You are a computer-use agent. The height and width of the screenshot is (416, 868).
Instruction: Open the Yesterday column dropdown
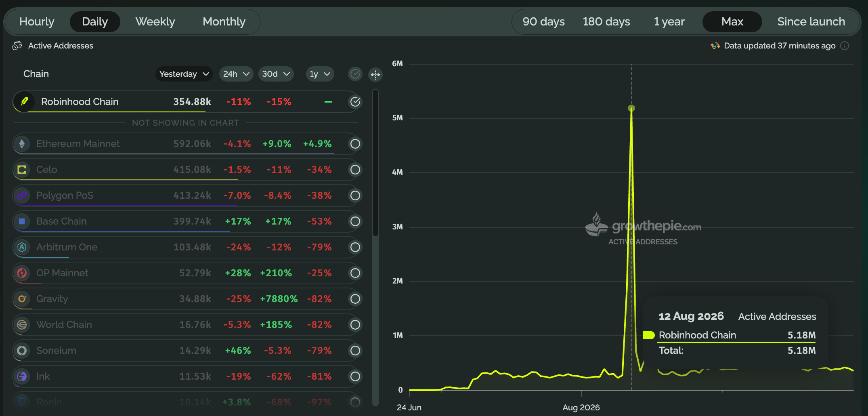[x=184, y=74]
